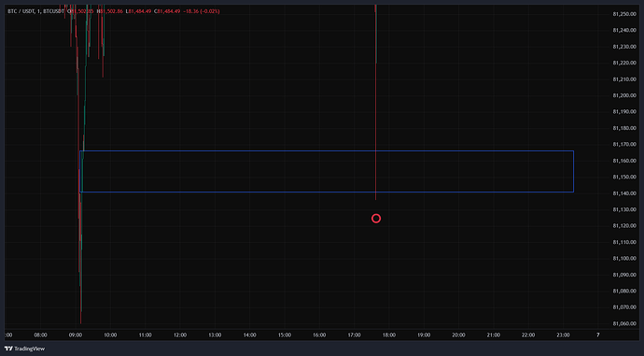Click the 10:00 time axis label

(x=110, y=335)
